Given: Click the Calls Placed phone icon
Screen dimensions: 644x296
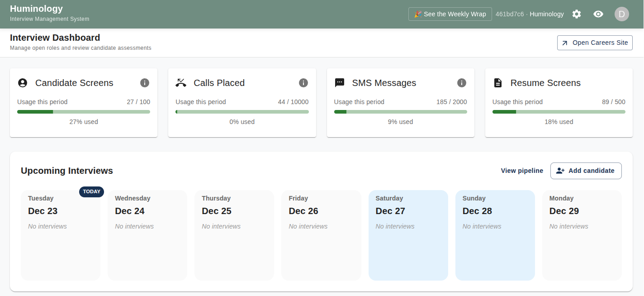Looking at the screenshot, I should click(x=181, y=83).
